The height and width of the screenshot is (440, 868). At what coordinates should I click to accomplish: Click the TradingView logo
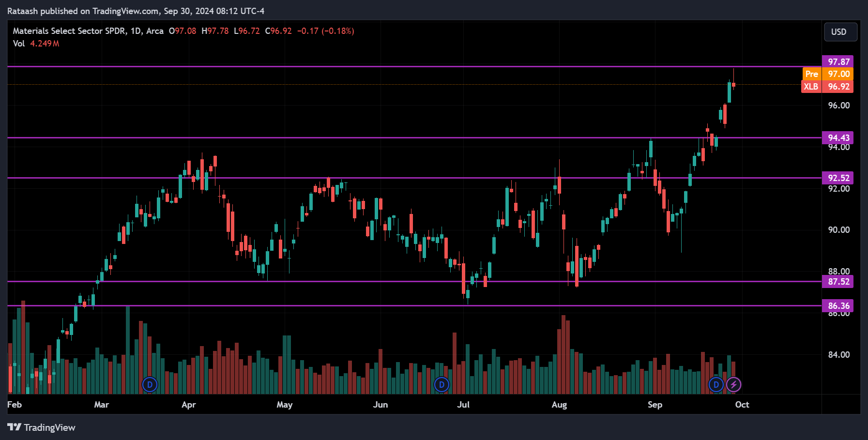click(41, 427)
